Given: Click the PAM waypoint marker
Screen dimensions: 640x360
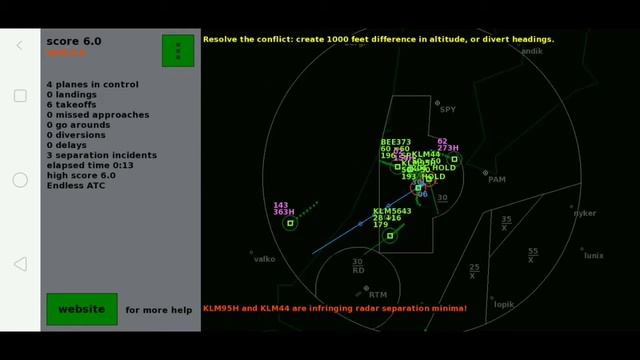Looking at the screenshot, I should click(x=485, y=173).
